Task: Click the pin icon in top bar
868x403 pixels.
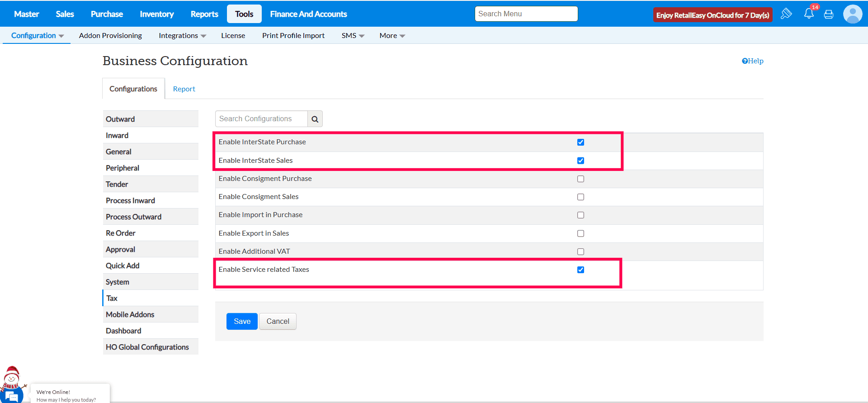Action: [786, 14]
